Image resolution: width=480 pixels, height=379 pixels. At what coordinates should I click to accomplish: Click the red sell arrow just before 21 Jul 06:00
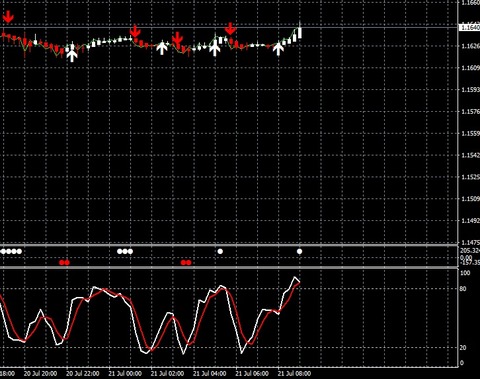(x=230, y=29)
